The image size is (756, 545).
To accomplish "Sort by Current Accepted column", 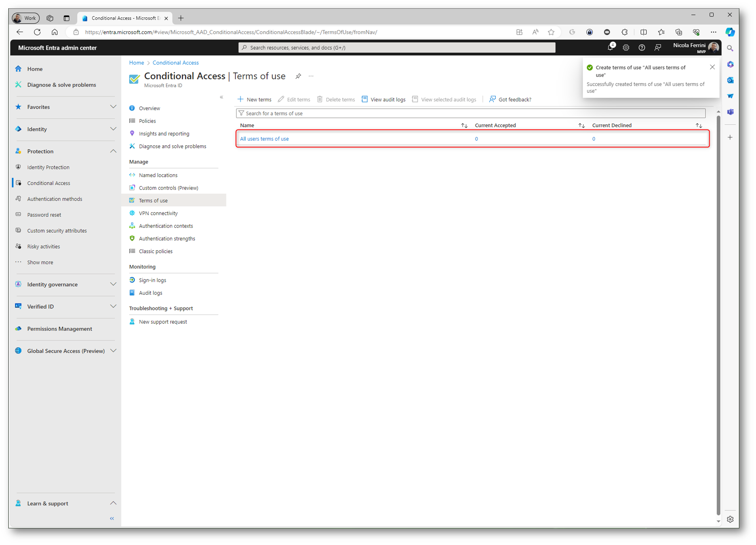I will (x=581, y=125).
